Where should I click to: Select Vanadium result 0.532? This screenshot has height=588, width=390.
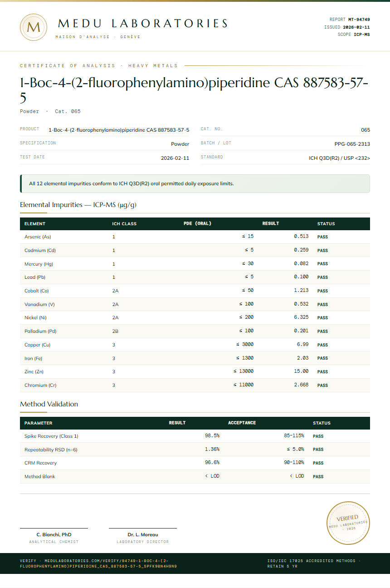coord(301,304)
